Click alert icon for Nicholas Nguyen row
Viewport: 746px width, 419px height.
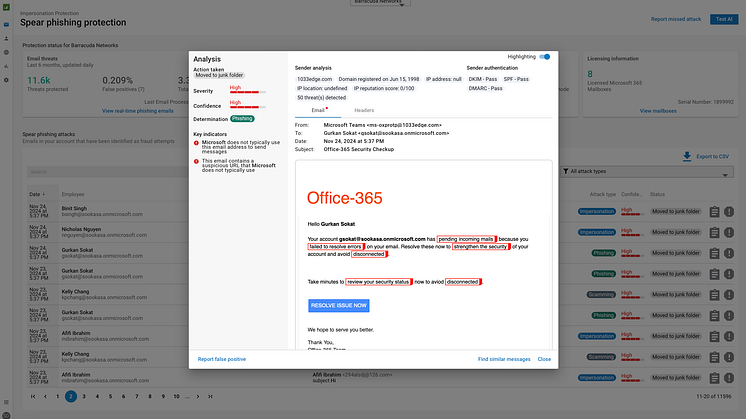[x=729, y=233]
